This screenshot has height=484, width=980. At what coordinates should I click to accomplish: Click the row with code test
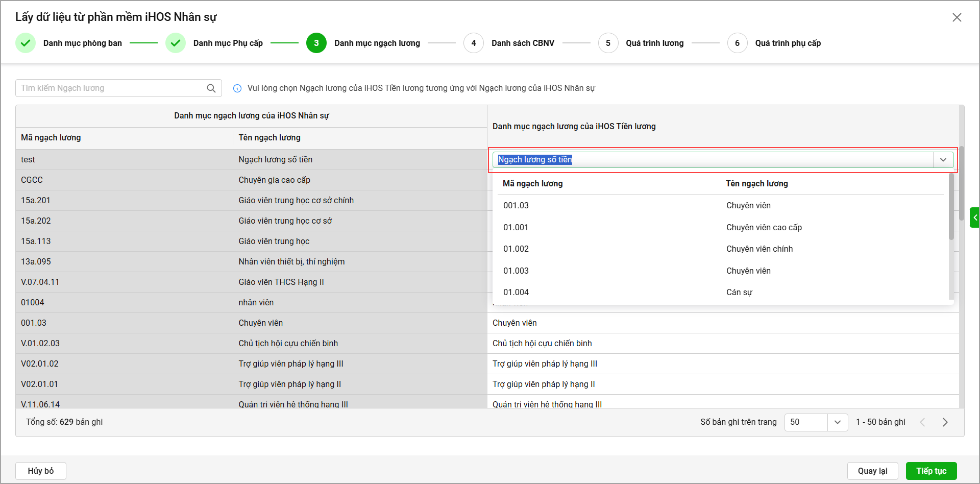(252, 160)
